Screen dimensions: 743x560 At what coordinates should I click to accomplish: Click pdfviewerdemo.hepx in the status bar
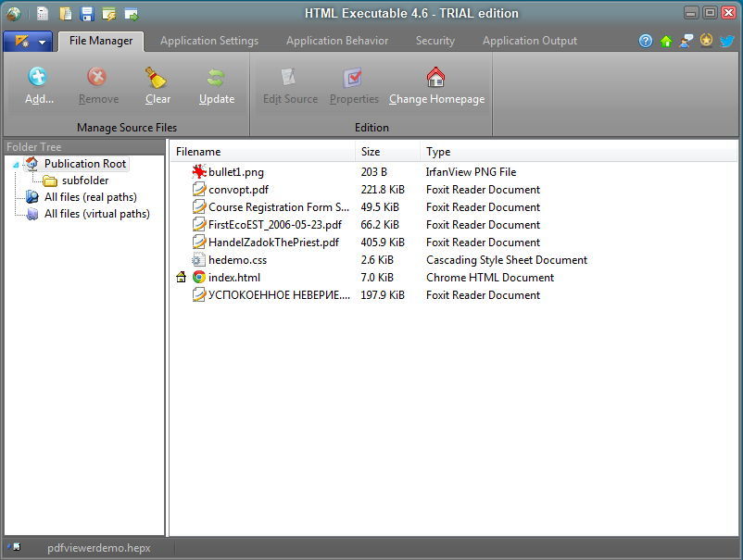point(98,548)
